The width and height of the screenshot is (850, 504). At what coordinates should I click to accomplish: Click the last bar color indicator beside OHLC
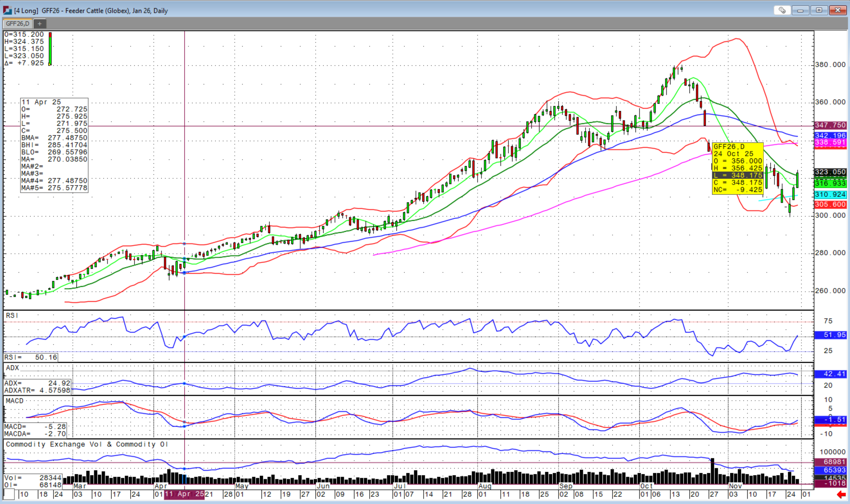50,49
